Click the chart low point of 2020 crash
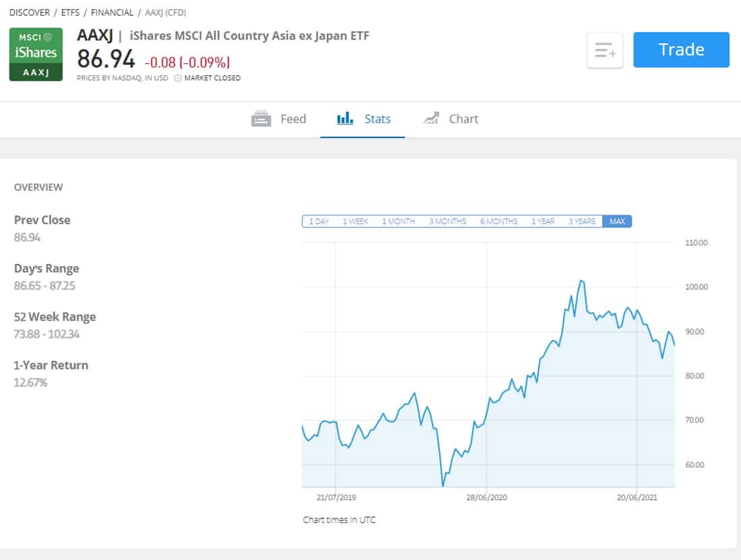Screen dimensions: 741x560 (443, 485)
